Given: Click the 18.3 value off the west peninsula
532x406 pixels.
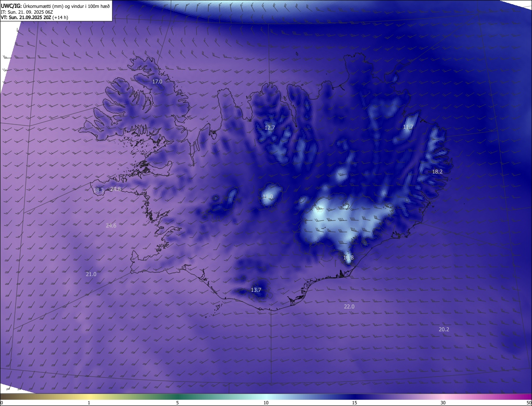Looking at the screenshot, I should click(99, 191).
